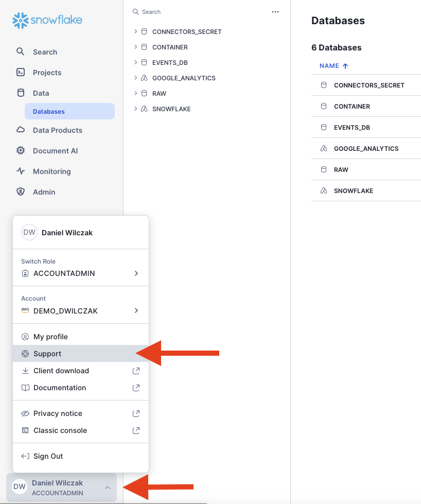Open the DEMO_DWILCZAK account switcher
421x504 pixels.
[x=136, y=310]
